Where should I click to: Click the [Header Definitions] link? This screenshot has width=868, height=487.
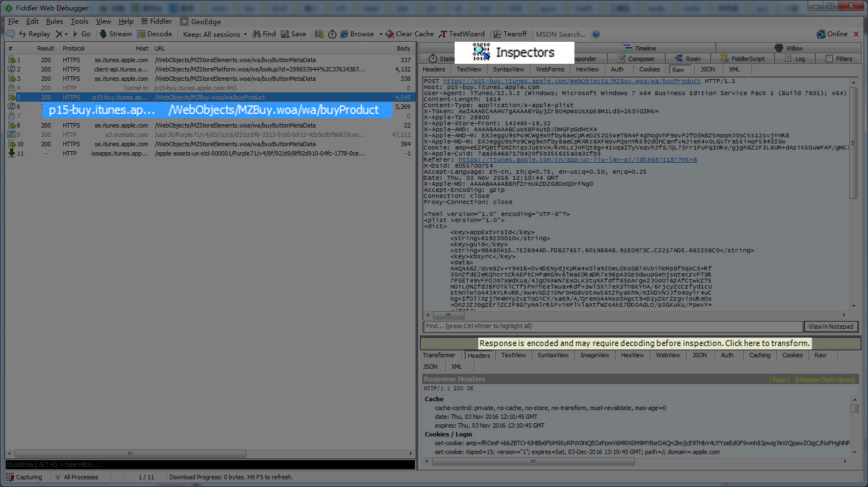(x=825, y=380)
